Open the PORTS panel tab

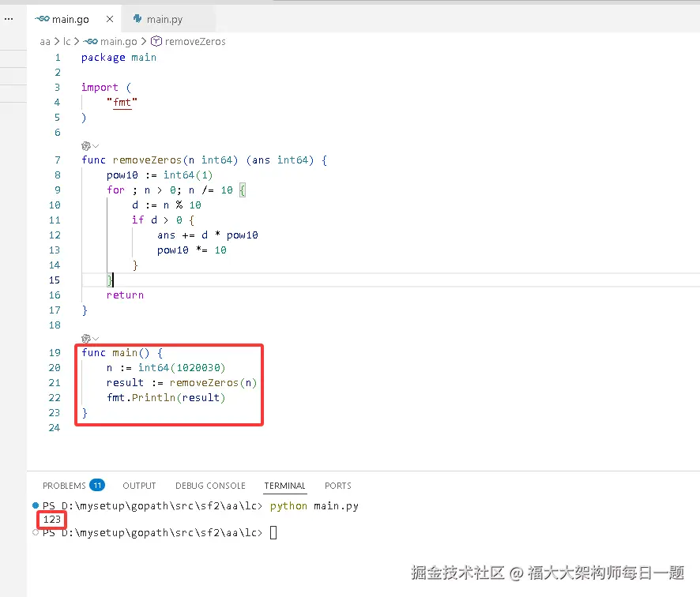point(338,486)
